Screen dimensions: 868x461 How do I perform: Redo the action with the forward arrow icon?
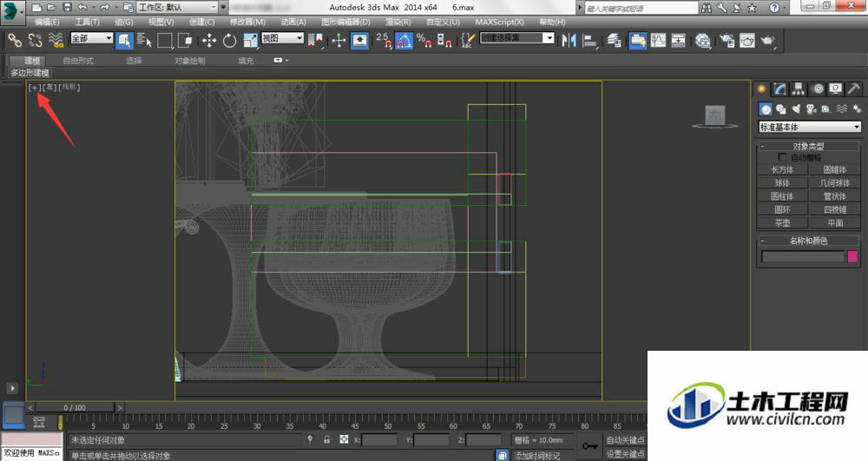pyautogui.click(x=104, y=8)
